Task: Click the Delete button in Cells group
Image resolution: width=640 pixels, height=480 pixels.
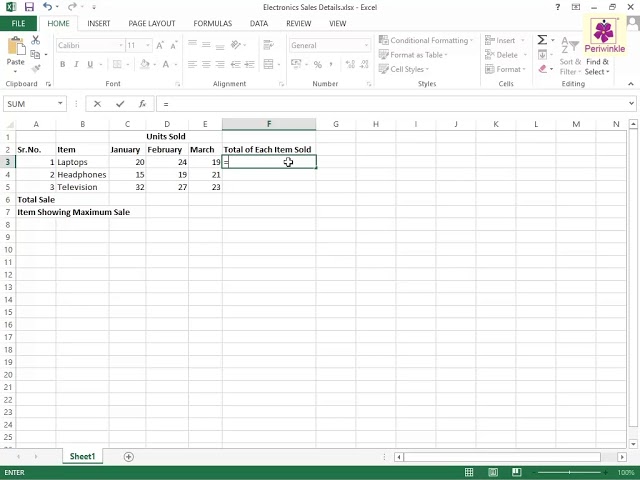Action: coord(501,55)
